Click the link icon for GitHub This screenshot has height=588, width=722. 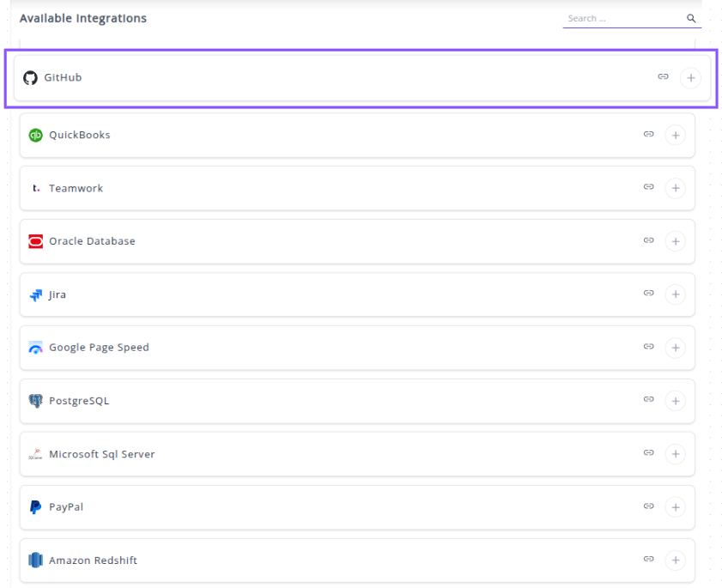[663, 77]
